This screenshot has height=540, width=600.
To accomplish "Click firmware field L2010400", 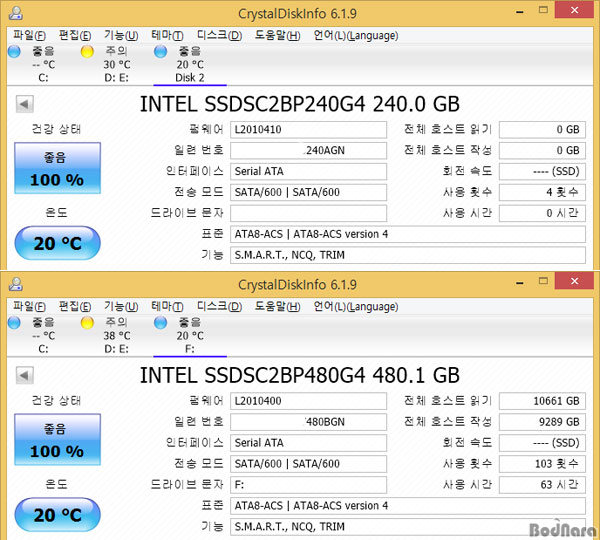I will 308,401.
